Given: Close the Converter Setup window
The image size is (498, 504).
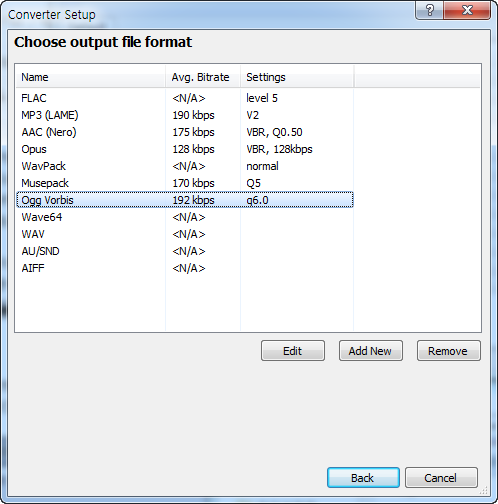Looking at the screenshot, I should coord(467,10).
